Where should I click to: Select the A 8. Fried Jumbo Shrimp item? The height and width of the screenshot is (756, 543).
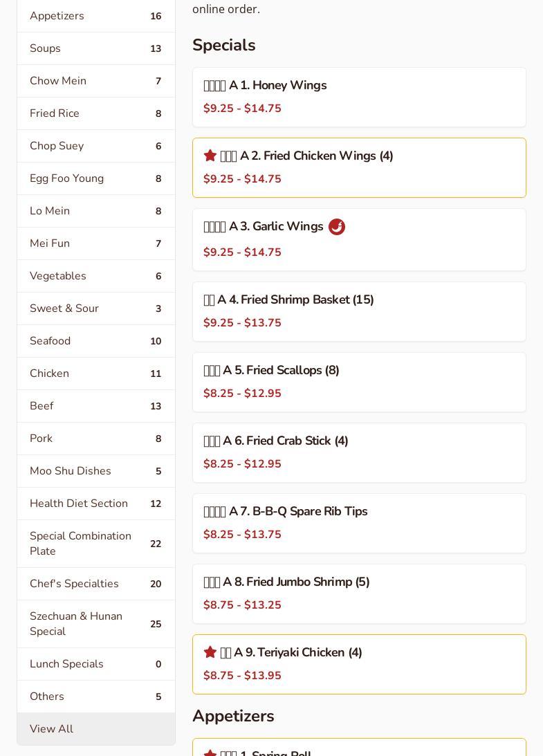point(359,593)
